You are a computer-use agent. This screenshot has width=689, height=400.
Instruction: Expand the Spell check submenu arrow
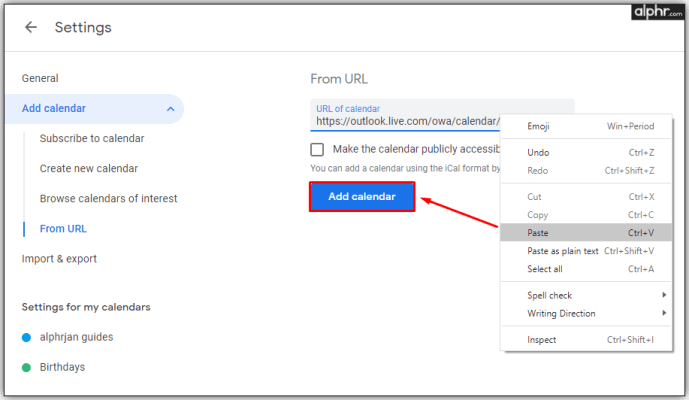coord(664,295)
